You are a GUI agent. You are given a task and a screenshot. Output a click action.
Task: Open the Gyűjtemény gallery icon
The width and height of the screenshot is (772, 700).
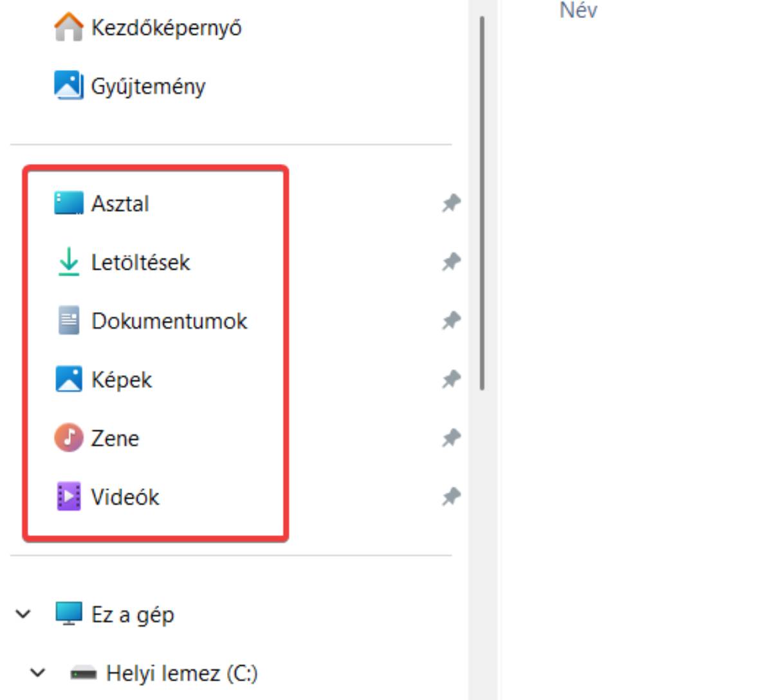(x=68, y=86)
